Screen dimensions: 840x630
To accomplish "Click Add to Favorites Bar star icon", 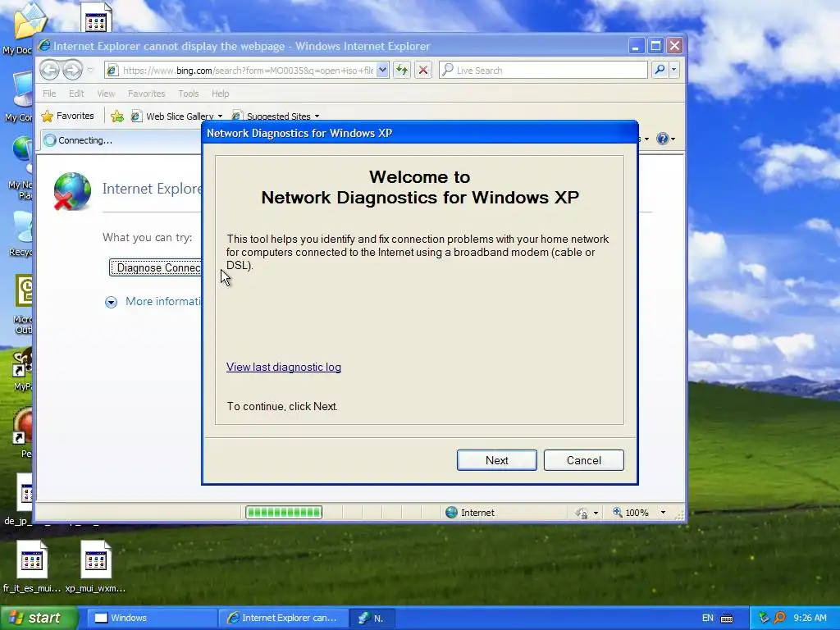I will click(x=116, y=116).
